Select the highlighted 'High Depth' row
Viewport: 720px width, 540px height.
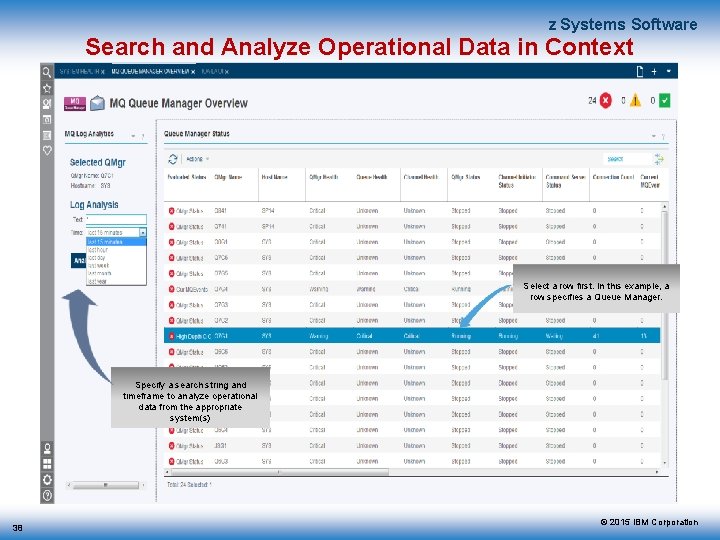click(412, 336)
